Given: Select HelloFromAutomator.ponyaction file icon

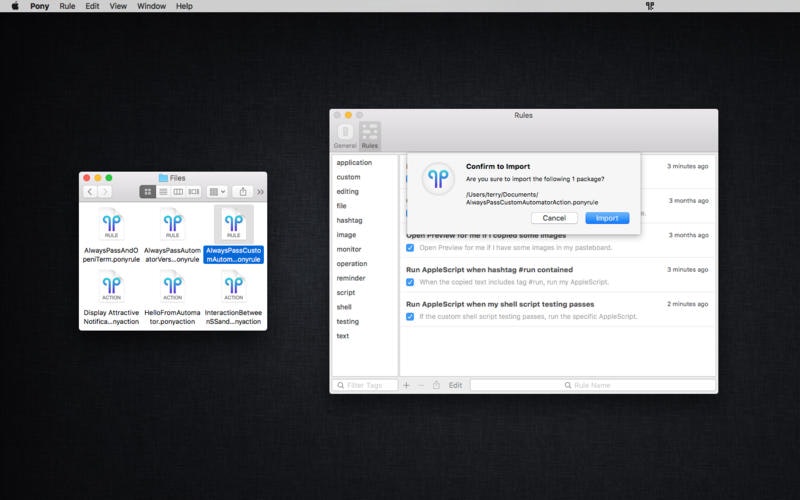Looking at the screenshot, I should [173, 286].
